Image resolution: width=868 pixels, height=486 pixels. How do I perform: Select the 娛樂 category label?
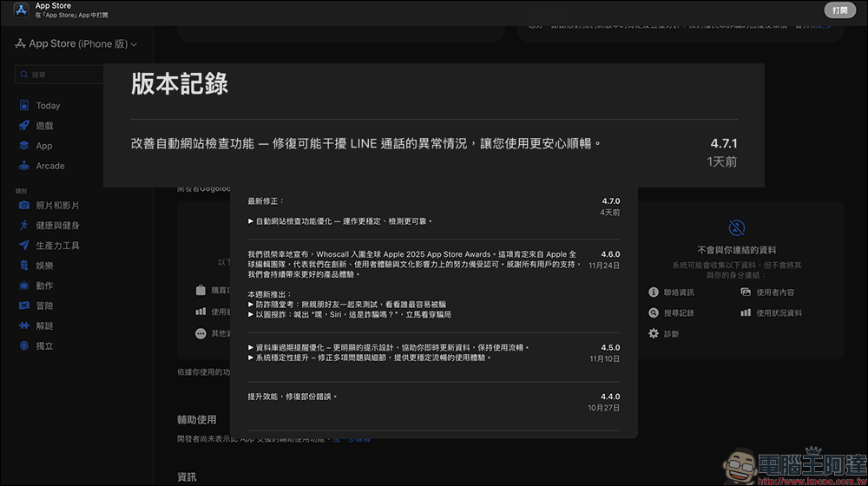tap(44, 266)
